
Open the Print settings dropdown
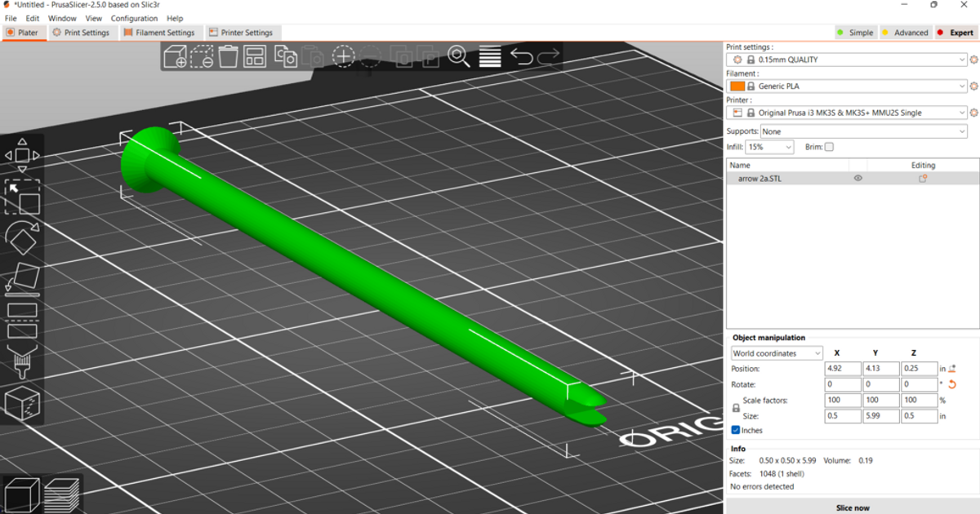tap(847, 59)
